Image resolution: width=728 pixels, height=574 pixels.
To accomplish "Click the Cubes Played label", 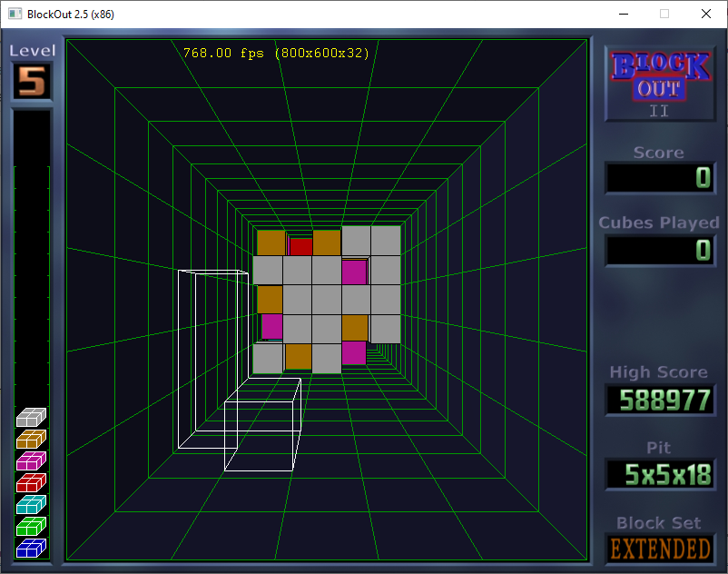I will (x=659, y=223).
